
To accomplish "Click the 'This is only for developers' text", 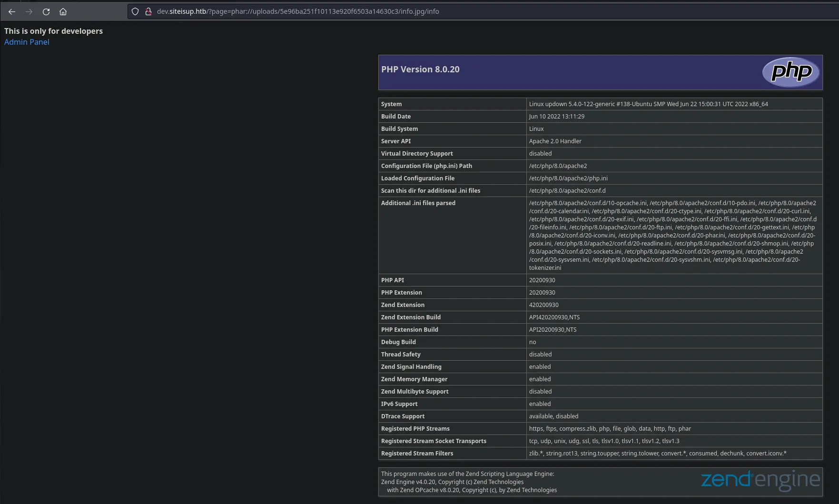I will [x=53, y=31].
